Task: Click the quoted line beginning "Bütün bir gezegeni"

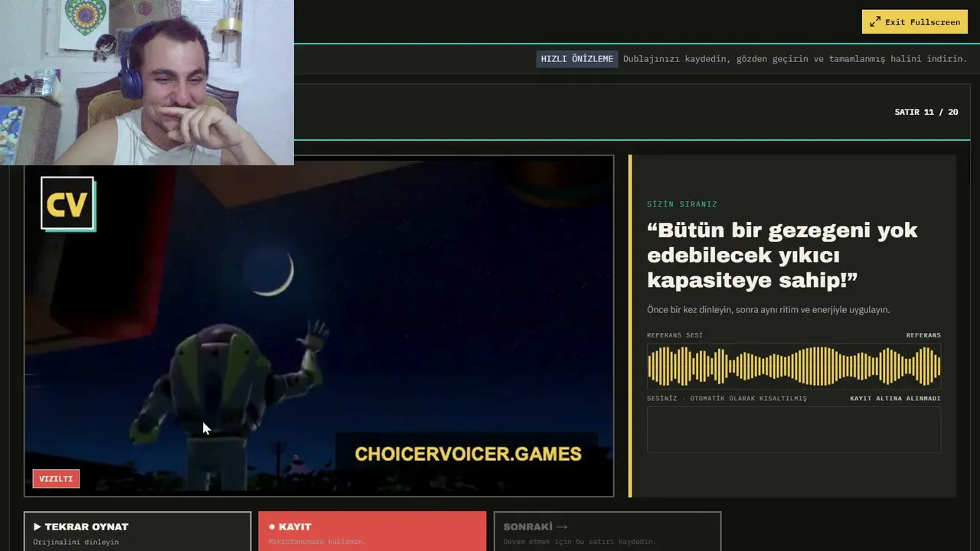Action: [x=782, y=255]
